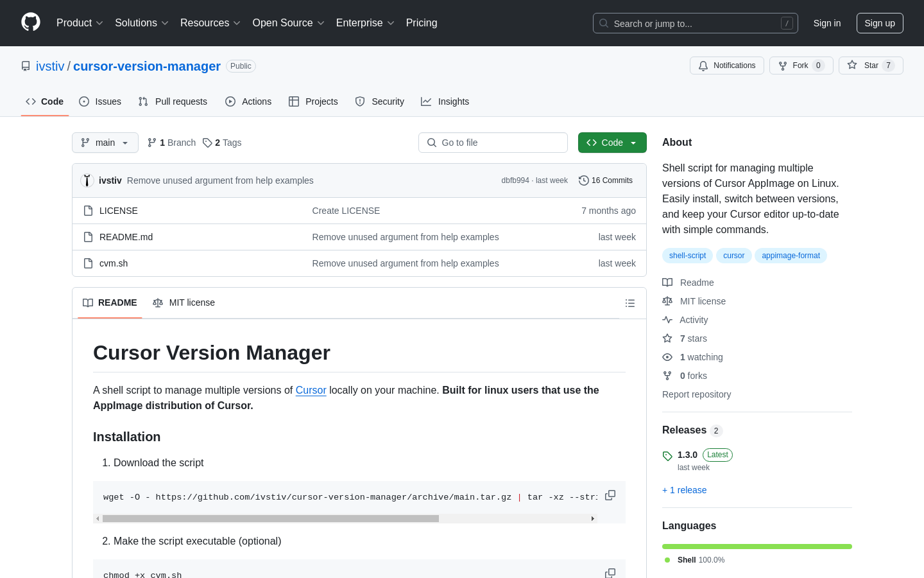Screen dimensions: 924x578
Task: Switch to the Insights tab
Action: tap(445, 101)
